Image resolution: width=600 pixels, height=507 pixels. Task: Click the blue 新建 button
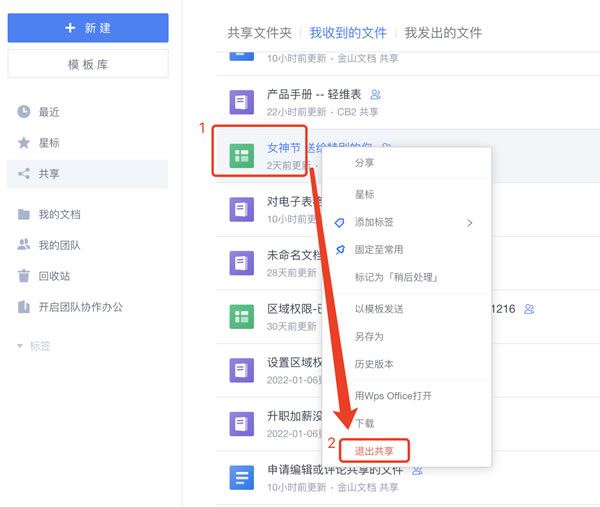tap(88, 28)
